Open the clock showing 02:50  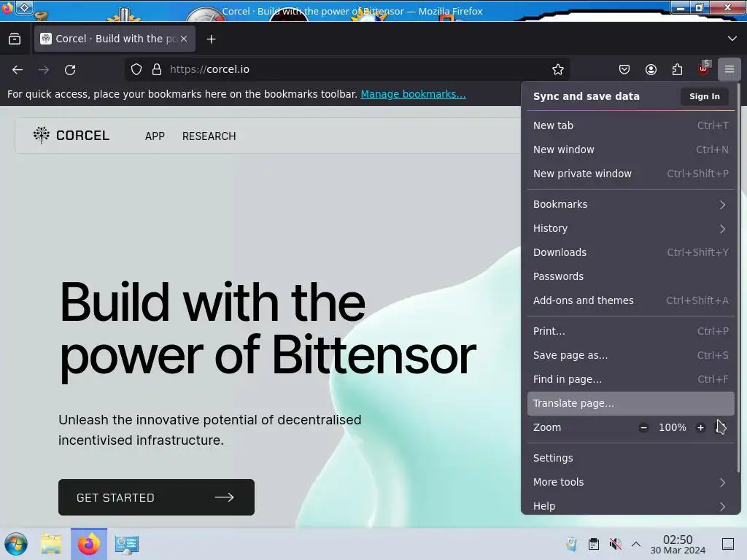pyautogui.click(x=678, y=544)
